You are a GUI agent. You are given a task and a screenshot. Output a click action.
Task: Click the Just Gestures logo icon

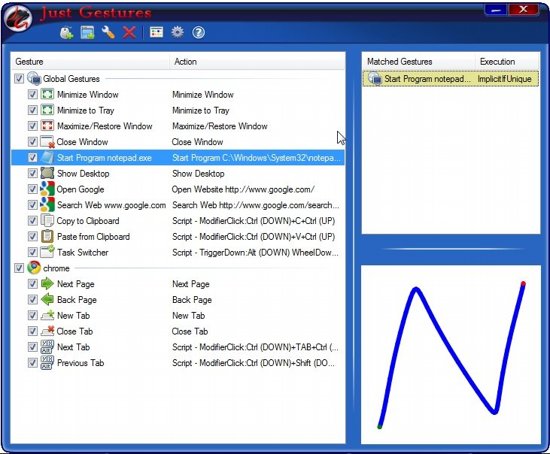coord(18,19)
